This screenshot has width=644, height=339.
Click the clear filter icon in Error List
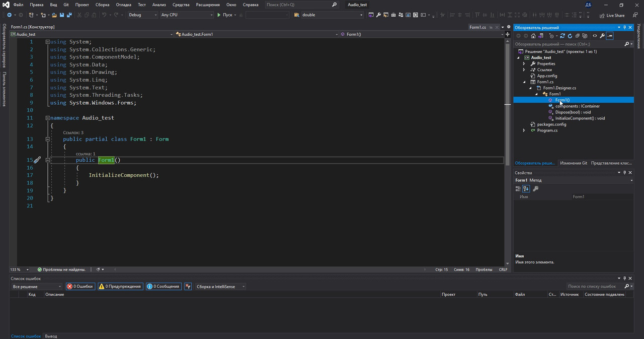[188, 286]
